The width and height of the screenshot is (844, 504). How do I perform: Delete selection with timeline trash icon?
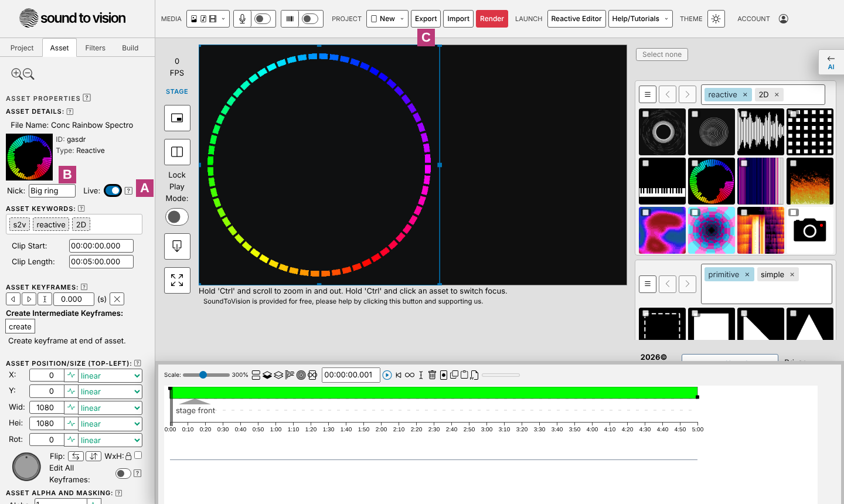tap(432, 375)
